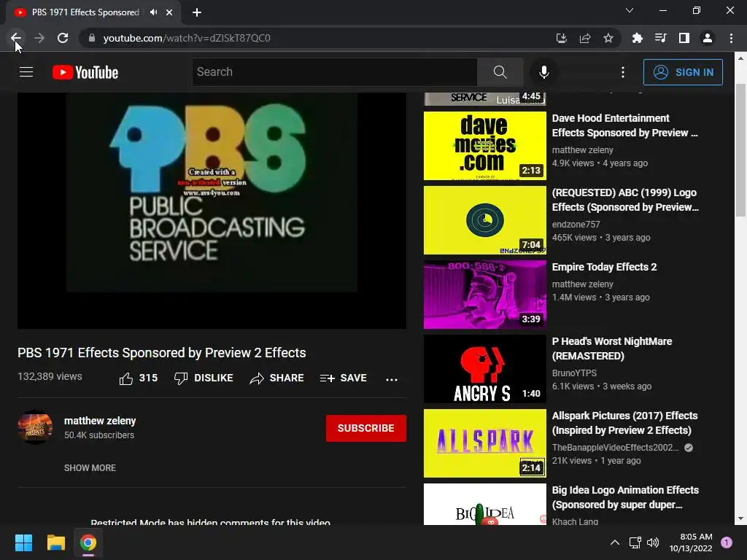Click the lock icon in address bar
Viewport: 747px width, 560px height.
92,38
